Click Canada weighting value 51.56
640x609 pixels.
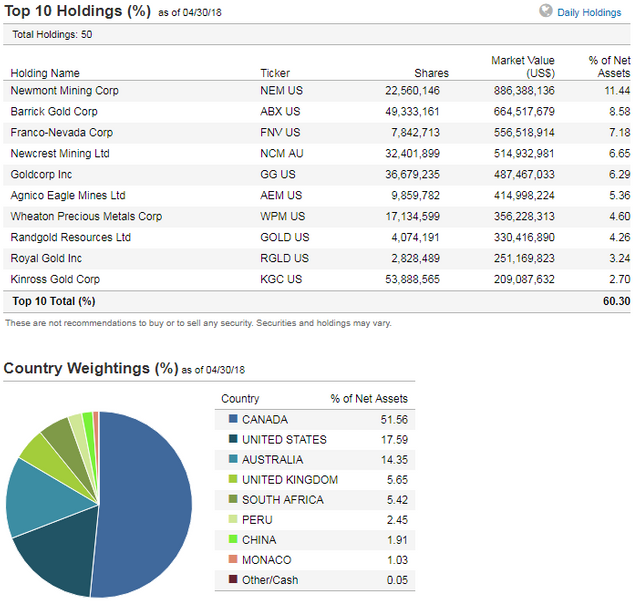click(x=394, y=419)
